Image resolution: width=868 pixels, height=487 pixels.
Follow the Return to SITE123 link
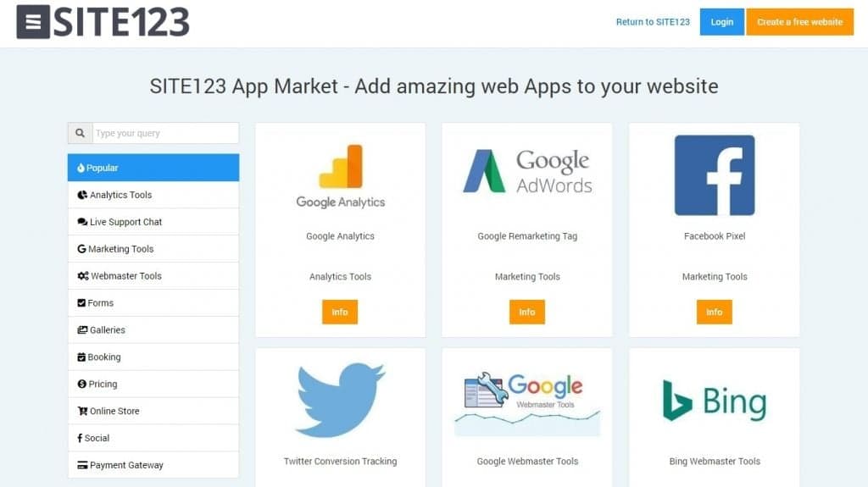(653, 22)
